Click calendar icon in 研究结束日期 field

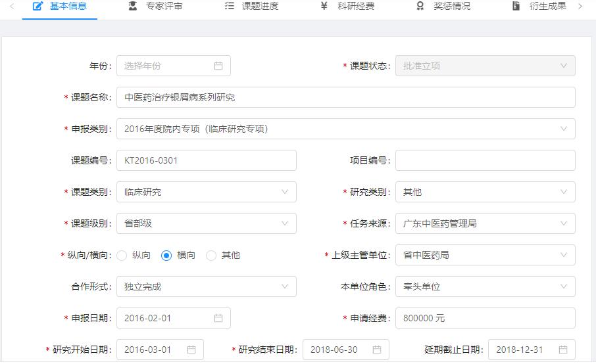tap(377, 350)
